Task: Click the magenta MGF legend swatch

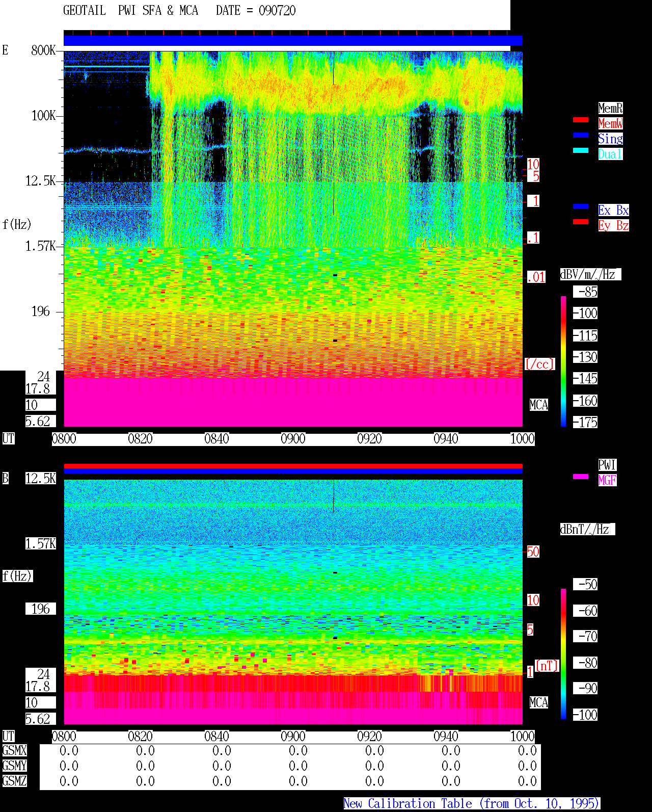Action: coord(581,477)
